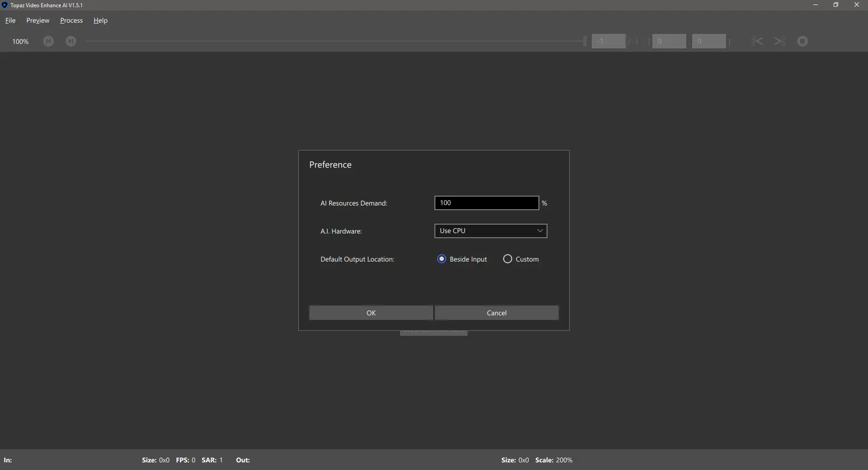Click the AI Resources Demand label

coord(354,203)
